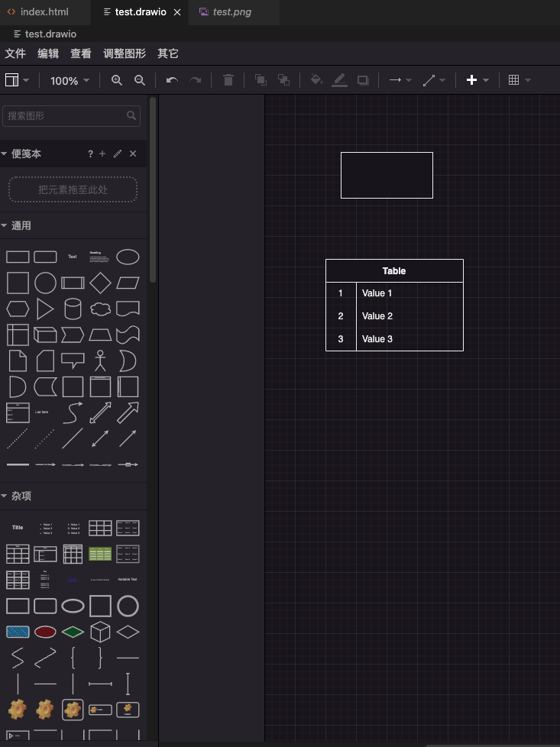Select the cylinder shape in the palette
560x747 pixels.
[x=73, y=309]
